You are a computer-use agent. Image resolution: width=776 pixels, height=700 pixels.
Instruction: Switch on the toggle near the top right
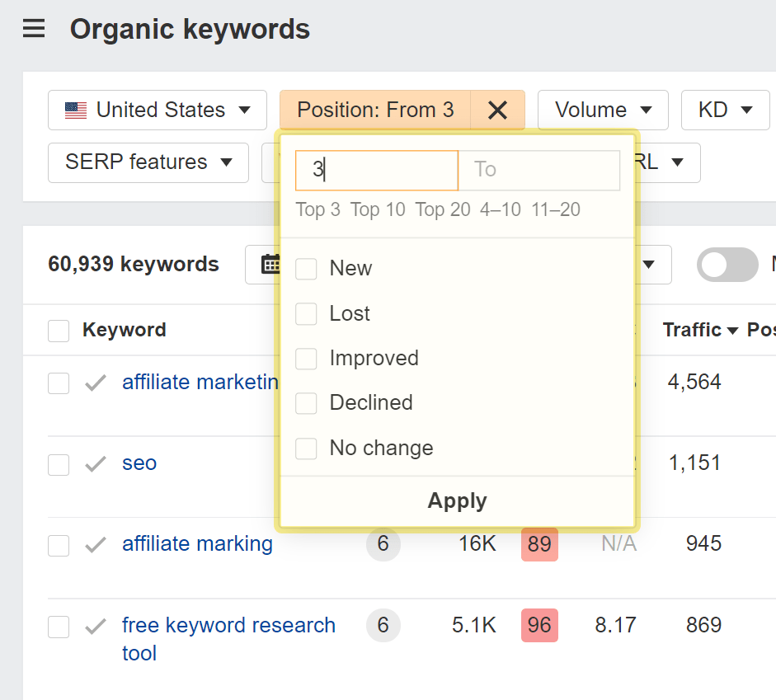(x=727, y=265)
